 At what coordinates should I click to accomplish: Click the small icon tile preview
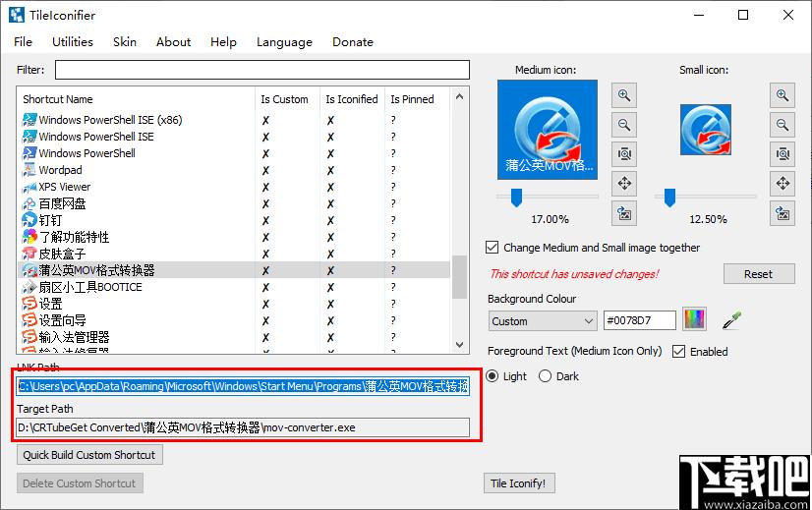(x=705, y=130)
